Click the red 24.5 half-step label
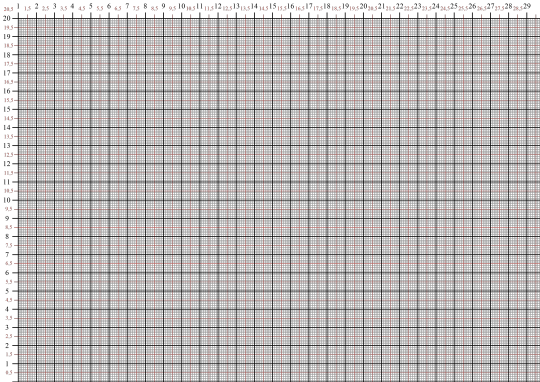This screenshot has width=540, height=382. [x=445, y=9]
